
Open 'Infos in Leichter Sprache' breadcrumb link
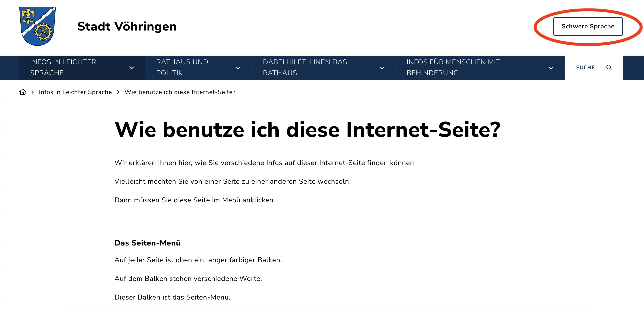click(75, 92)
